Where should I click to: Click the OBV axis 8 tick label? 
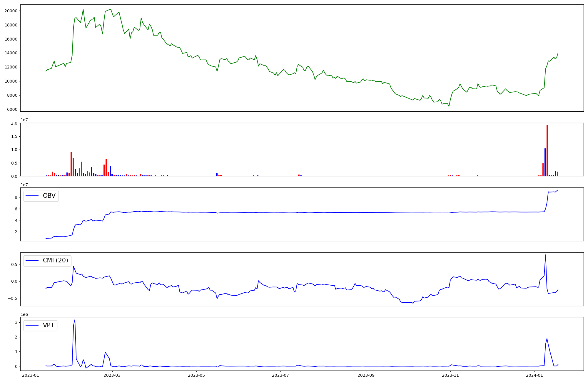pyautogui.click(x=16, y=197)
